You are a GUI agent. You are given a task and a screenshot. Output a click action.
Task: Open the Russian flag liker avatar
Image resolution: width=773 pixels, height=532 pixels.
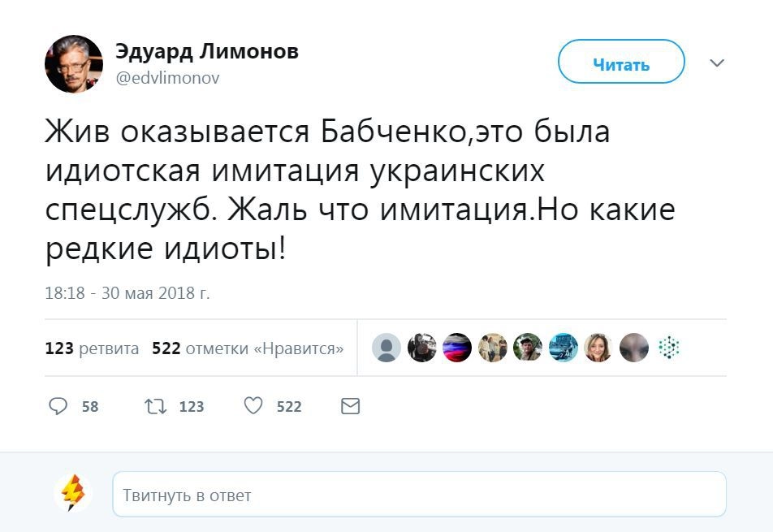(457, 348)
